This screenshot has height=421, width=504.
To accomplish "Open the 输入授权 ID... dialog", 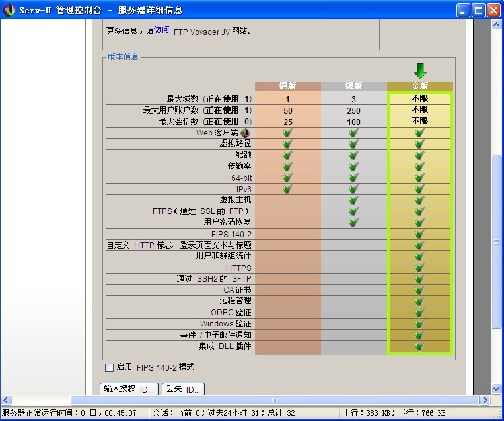I will click(129, 389).
